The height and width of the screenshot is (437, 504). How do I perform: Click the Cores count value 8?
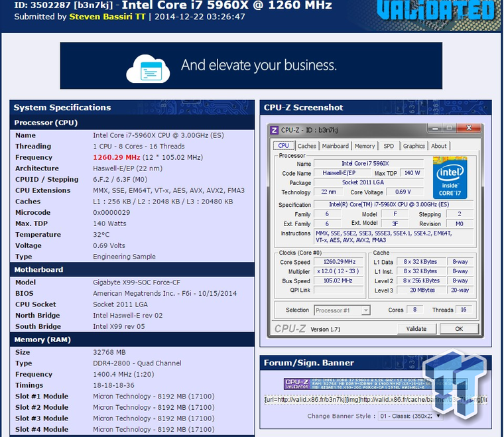414,310
